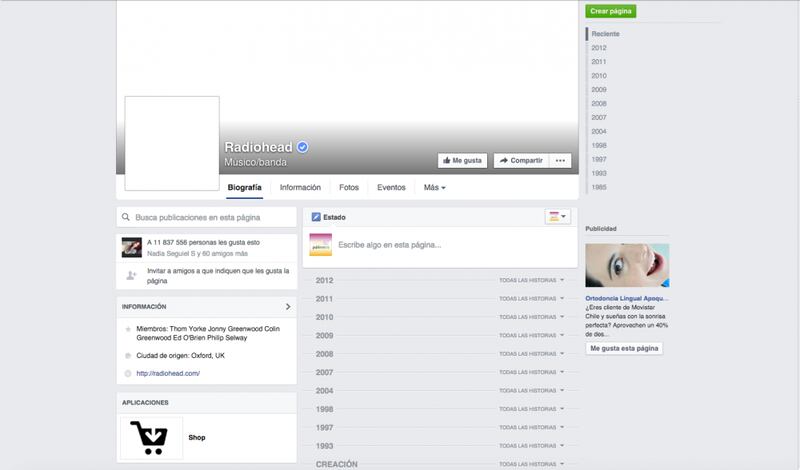
Task: Open the http://radiohead.com/ link
Action: pyautogui.click(x=168, y=374)
